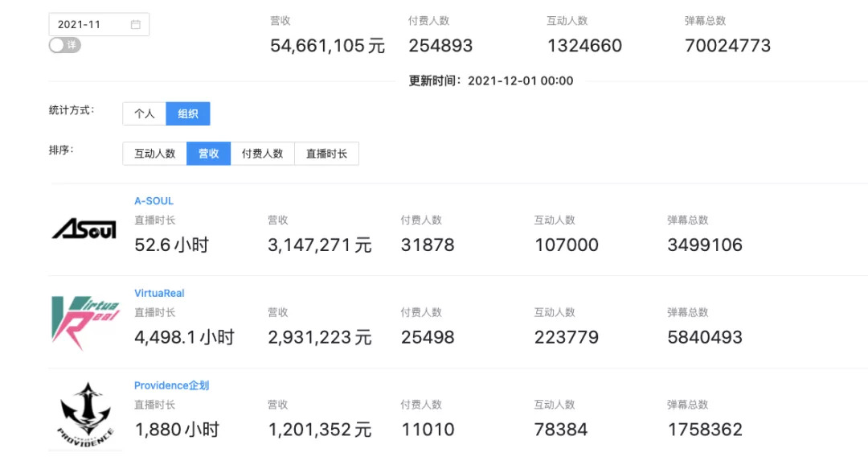The height and width of the screenshot is (457, 868).
Task: Open the VirtuaReal organization link
Action: coord(159,294)
